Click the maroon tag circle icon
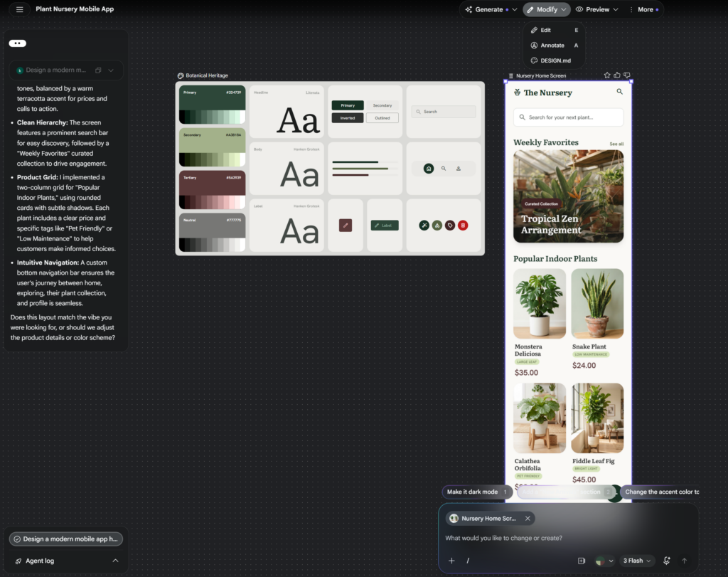 click(450, 226)
